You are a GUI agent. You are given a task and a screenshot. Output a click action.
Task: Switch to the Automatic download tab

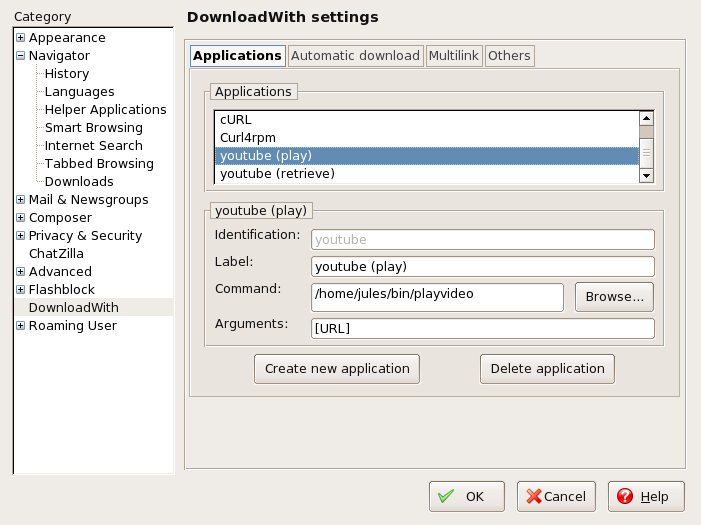click(355, 56)
